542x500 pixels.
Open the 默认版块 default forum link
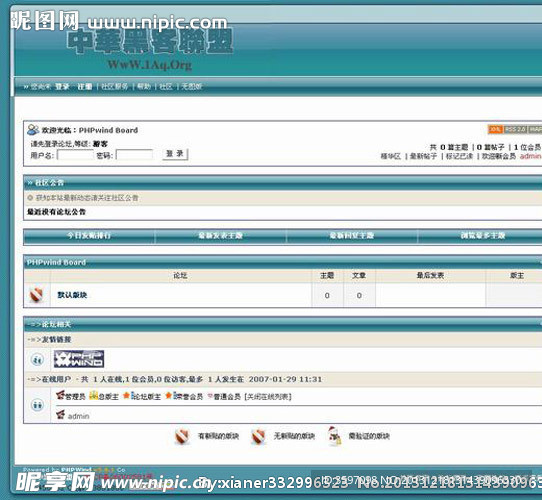pos(72,295)
